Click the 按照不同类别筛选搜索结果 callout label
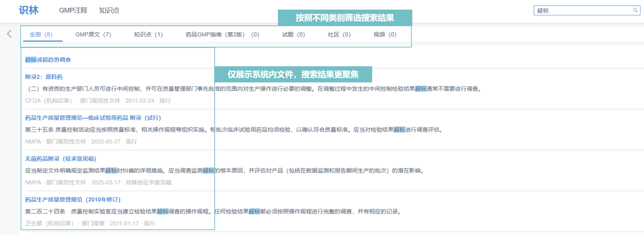 point(345,18)
